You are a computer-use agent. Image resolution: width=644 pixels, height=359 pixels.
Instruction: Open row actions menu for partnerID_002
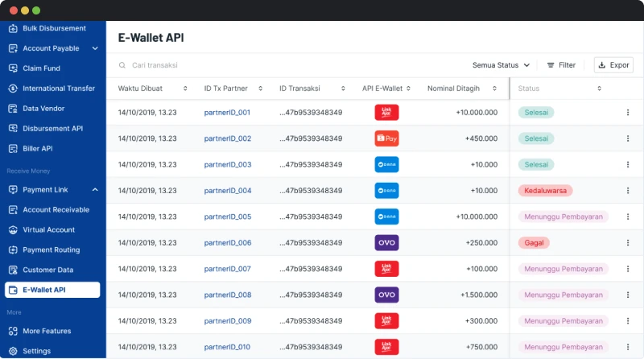pos(628,138)
